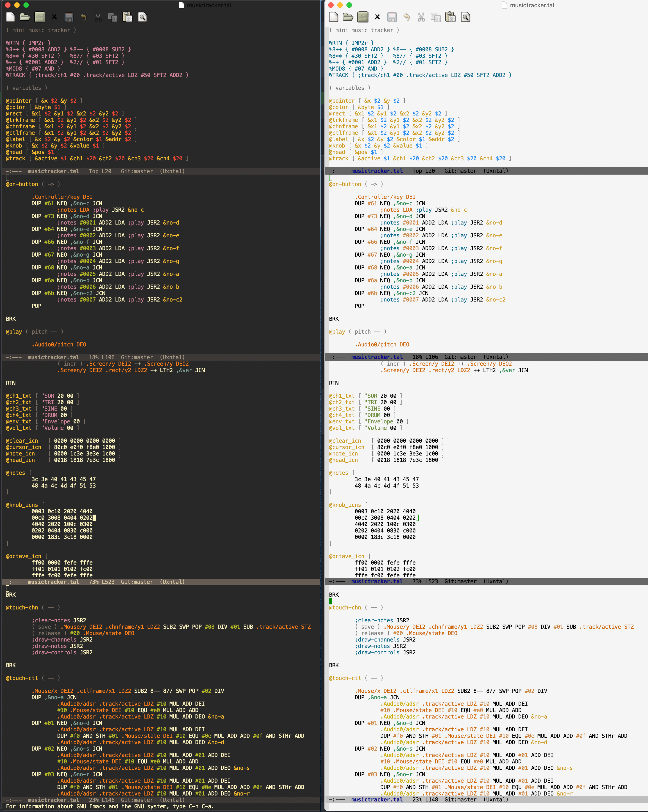Viewport: 648px width, 812px height.
Task: Click '23% L148' position in light window
Action: pyautogui.click(x=425, y=800)
